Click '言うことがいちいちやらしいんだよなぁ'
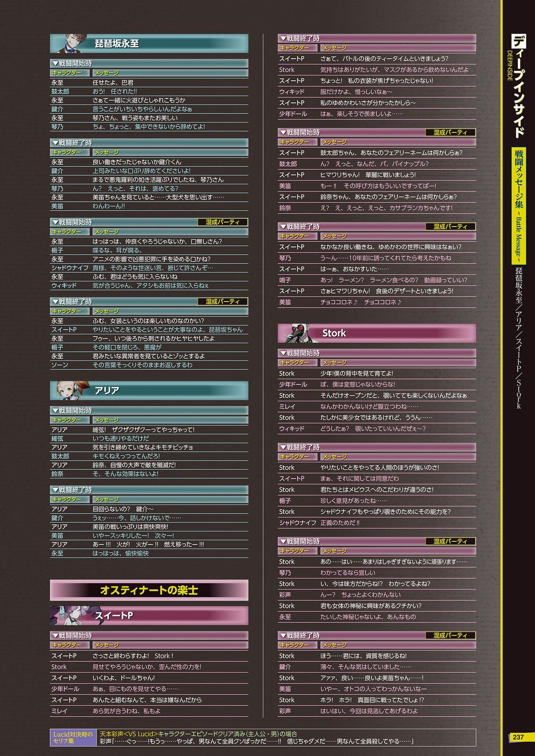 click(143, 109)
